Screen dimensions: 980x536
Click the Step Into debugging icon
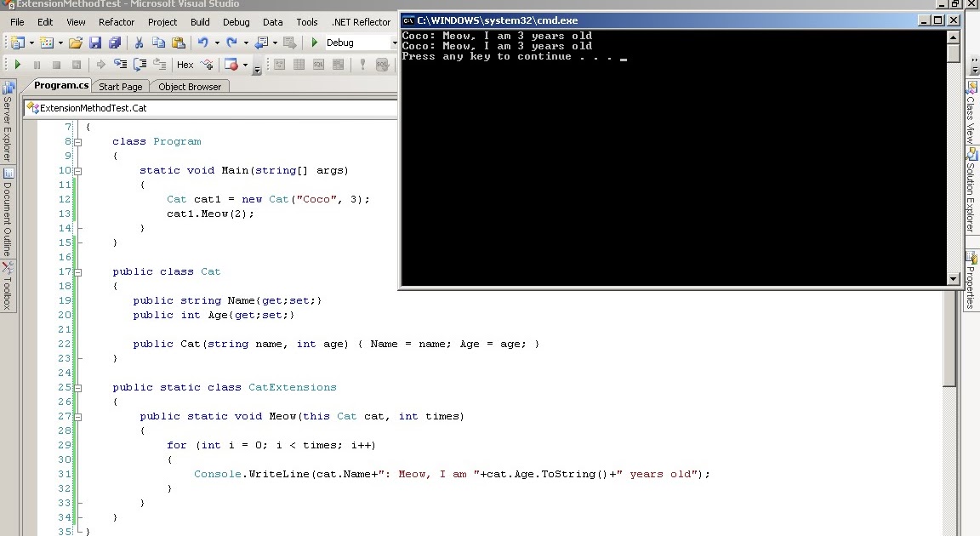[118, 64]
